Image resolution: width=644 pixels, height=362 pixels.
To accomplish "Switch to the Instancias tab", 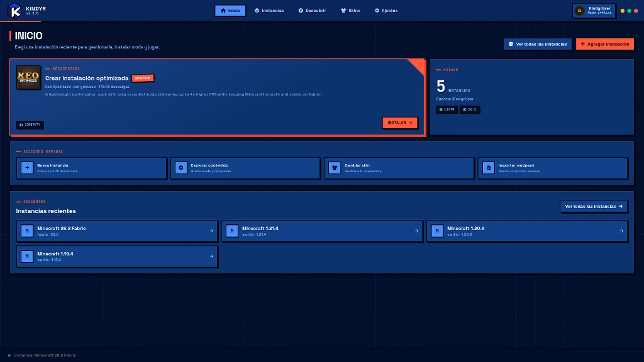I will [x=269, y=11].
